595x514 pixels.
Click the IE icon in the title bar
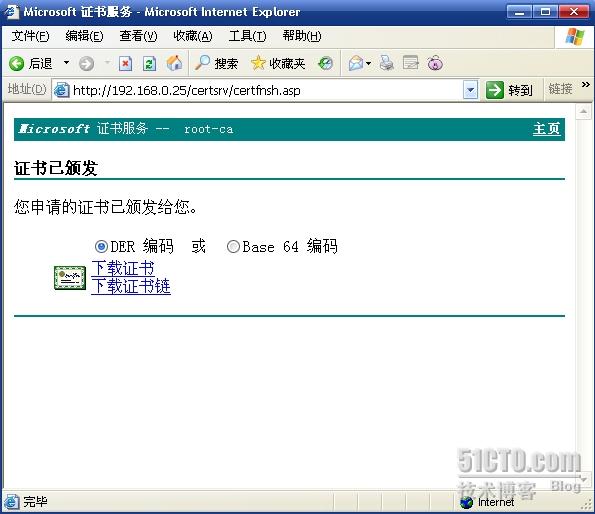pyautogui.click(x=11, y=11)
